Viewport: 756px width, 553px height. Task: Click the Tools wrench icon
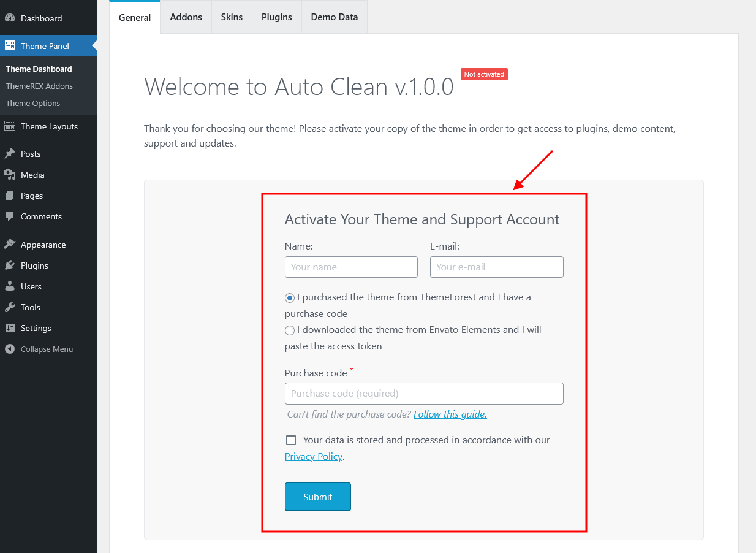[x=10, y=307]
